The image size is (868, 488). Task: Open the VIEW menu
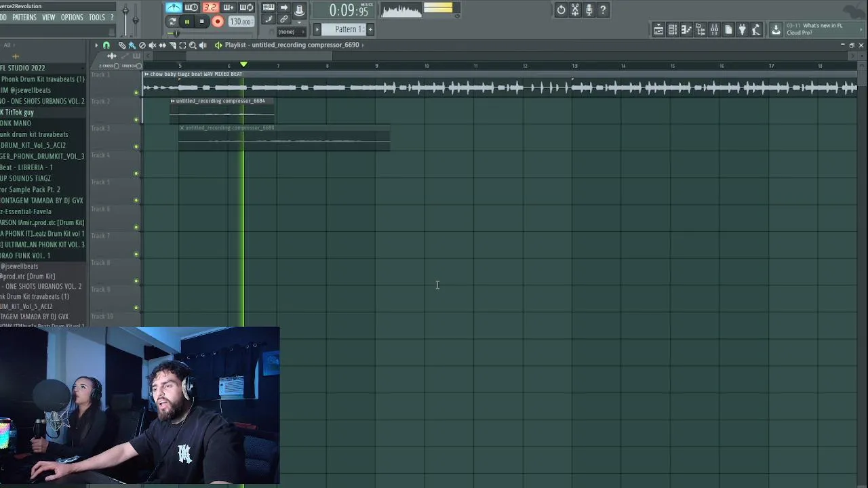pyautogui.click(x=49, y=17)
